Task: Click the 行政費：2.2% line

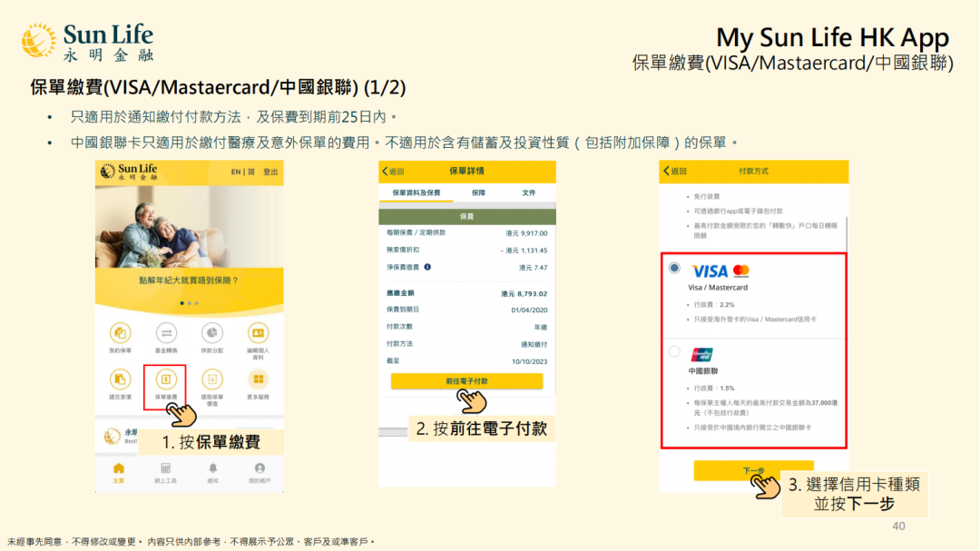Action: tap(714, 305)
